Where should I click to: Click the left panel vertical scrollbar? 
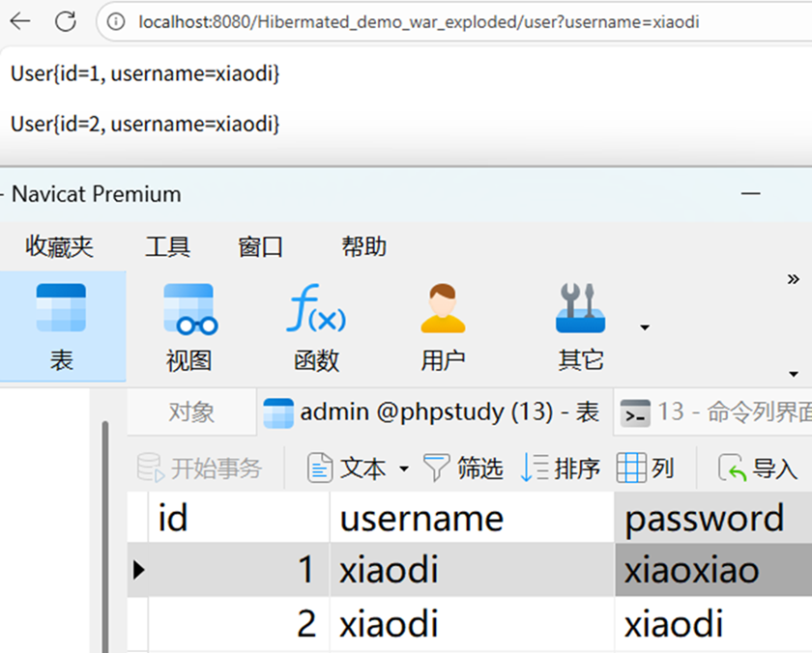coord(105,537)
